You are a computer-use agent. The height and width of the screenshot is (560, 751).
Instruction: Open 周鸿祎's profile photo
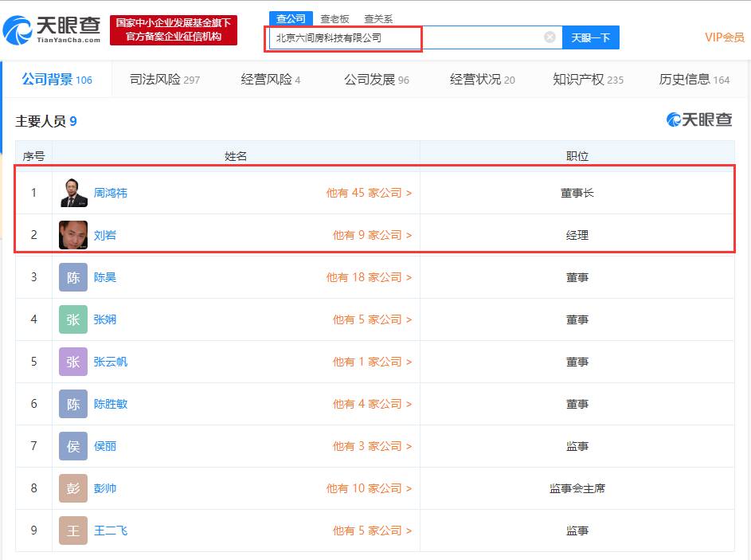click(x=73, y=193)
